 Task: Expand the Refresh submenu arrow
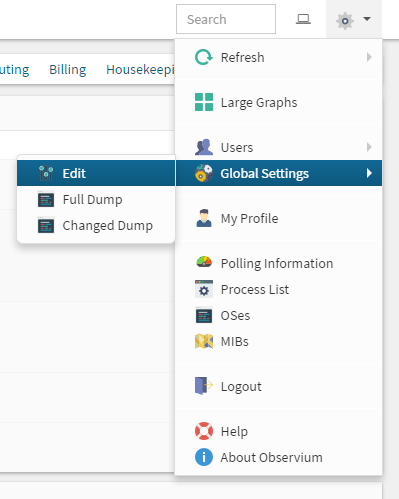[x=369, y=57]
